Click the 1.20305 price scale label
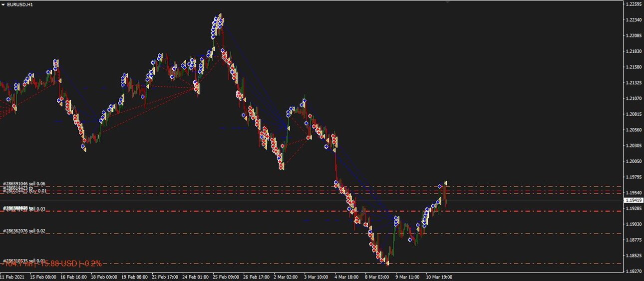 click(x=634, y=145)
